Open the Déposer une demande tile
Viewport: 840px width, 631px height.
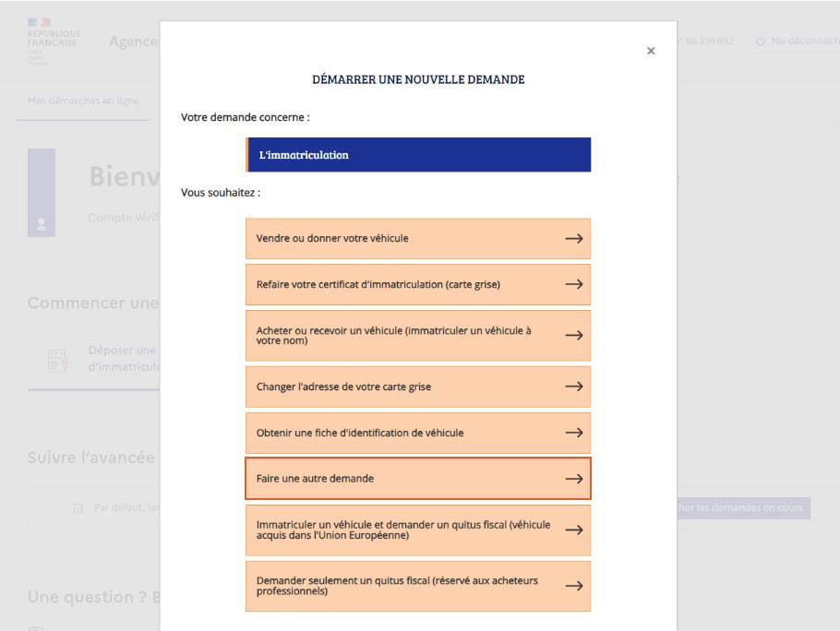[x=122, y=358]
